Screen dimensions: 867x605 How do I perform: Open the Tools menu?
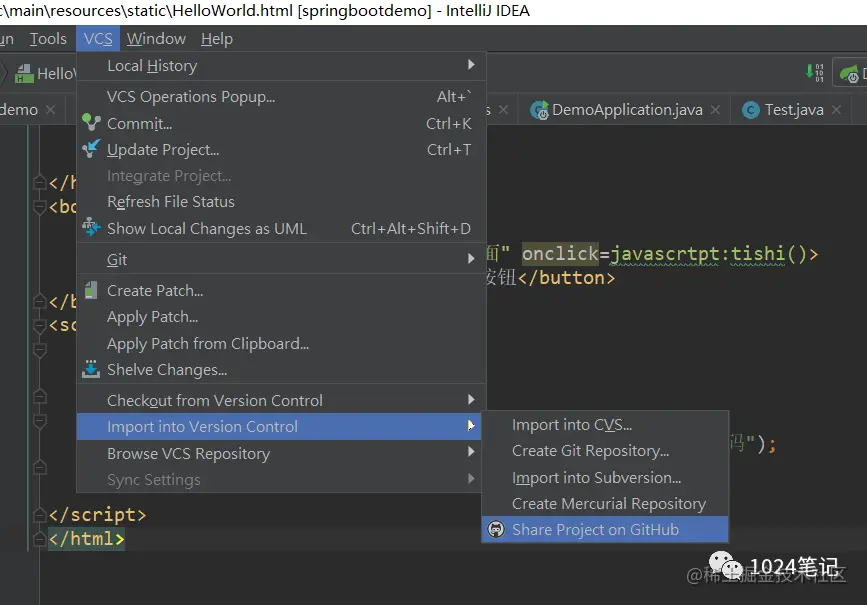coord(48,39)
